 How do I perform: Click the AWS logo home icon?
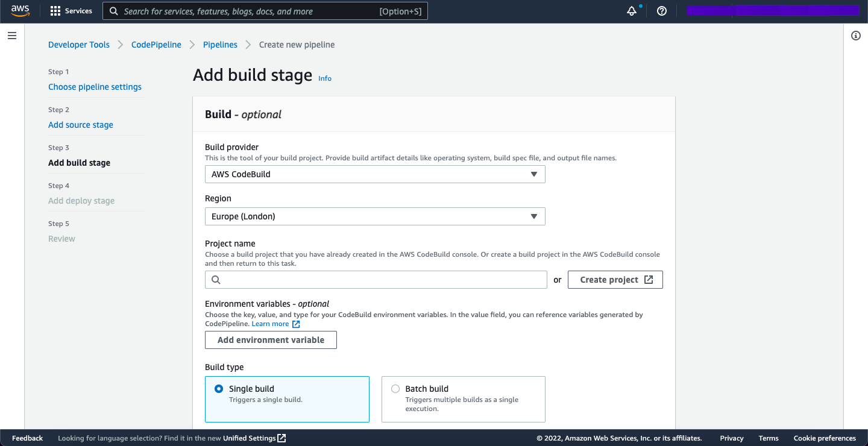[x=20, y=11]
